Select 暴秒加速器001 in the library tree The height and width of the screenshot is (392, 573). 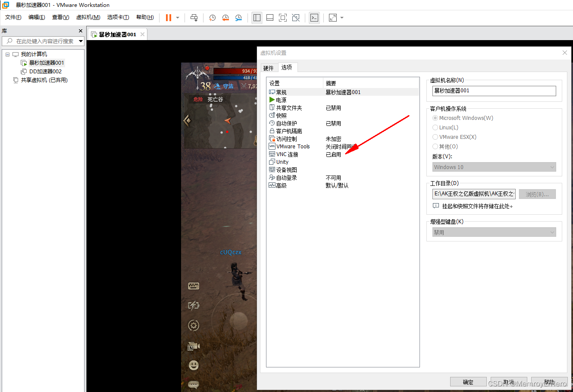pyautogui.click(x=46, y=63)
